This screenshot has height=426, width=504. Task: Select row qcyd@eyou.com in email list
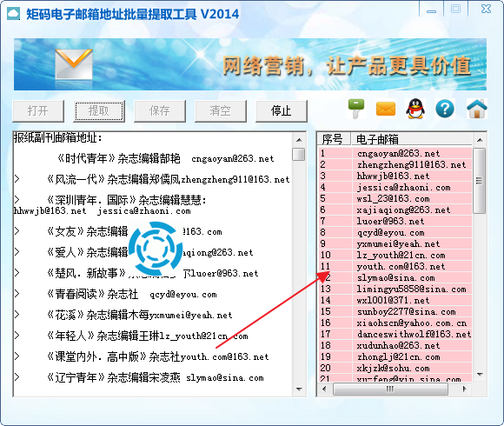[x=395, y=232]
